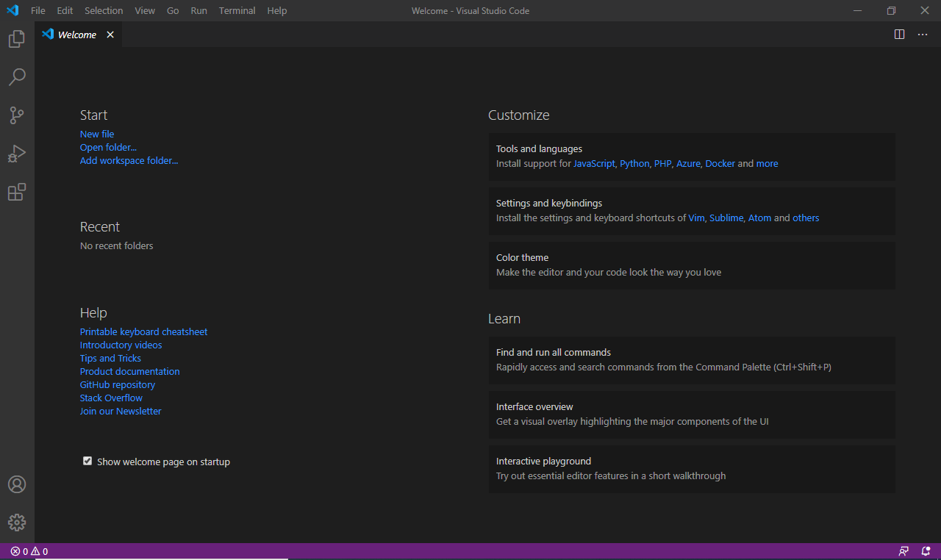The width and height of the screenshot is (941, 560).
Task: Open the Edit menu
Action: (x=65, y=10)
